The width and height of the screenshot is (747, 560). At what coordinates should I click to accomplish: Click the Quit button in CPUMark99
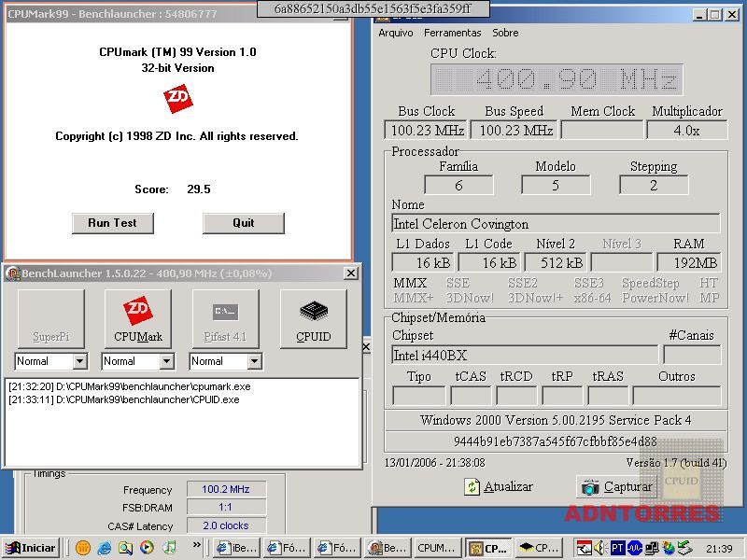tap(244, 223)
